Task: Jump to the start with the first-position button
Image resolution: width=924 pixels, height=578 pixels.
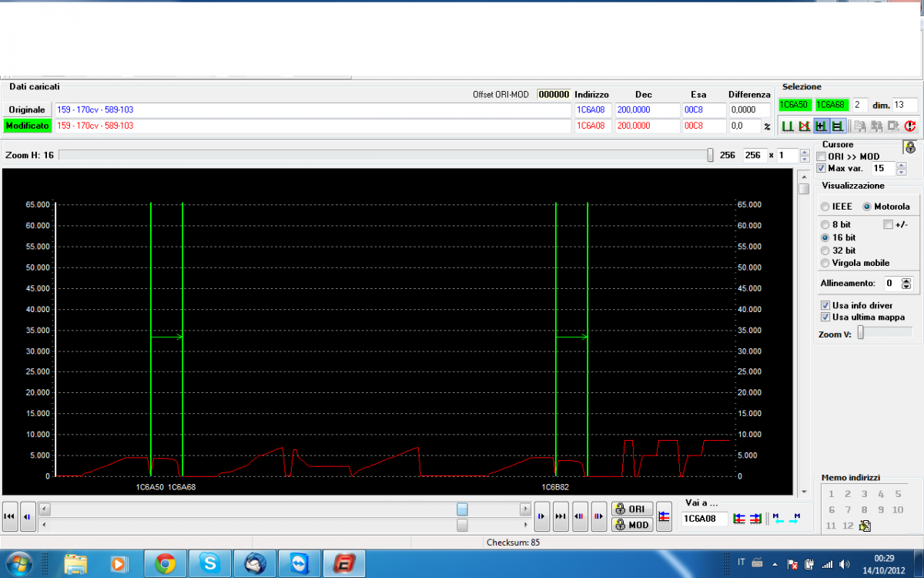Action: (x=10, y=516)
